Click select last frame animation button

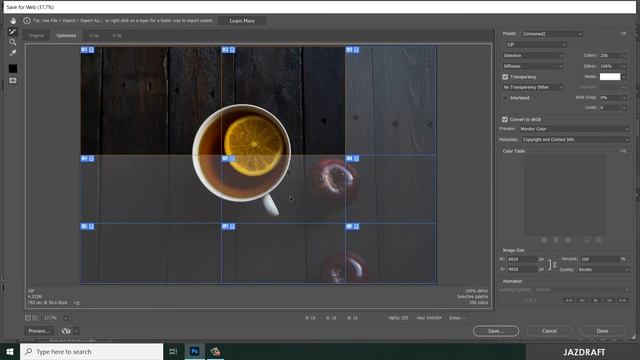click(x=622, y=300)
